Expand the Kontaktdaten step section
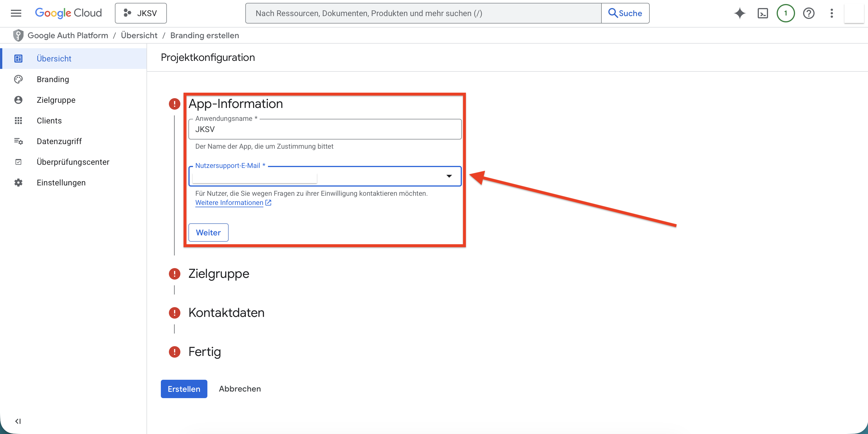 pyautogui.click(x=226, y=313)
